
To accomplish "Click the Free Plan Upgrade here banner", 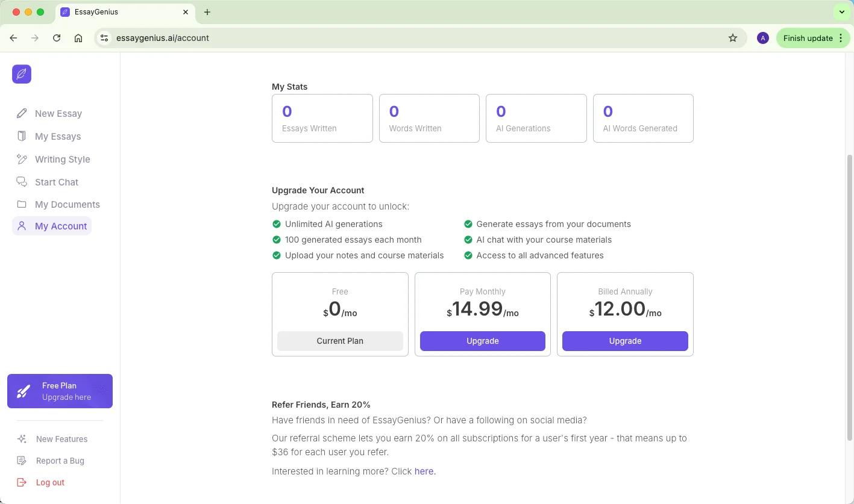I will (x=60, y=391).
